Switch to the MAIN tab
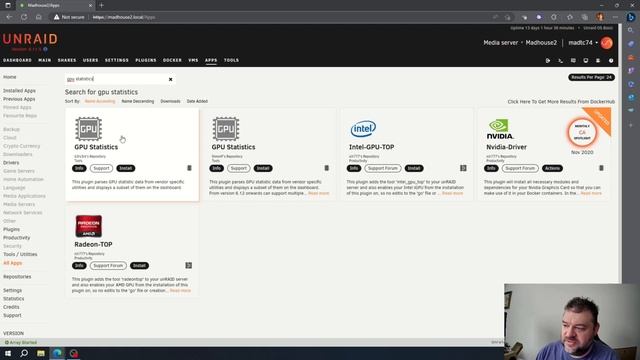This screenshot has height=360, width=640. point(44,60)
